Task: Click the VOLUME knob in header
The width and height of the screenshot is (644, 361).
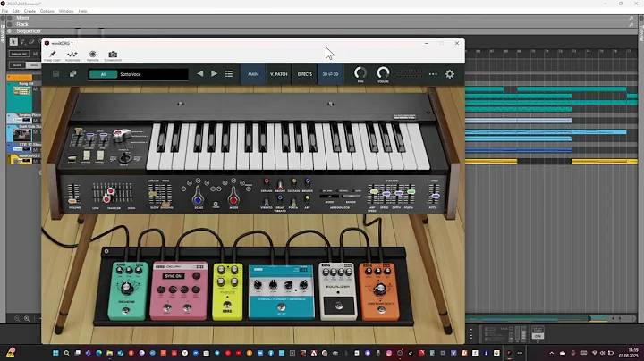Action: click(x=383, y=73)
